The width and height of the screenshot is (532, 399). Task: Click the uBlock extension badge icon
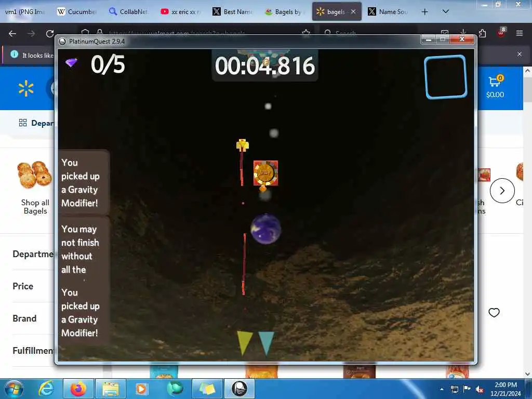click(x=501, y=33)
